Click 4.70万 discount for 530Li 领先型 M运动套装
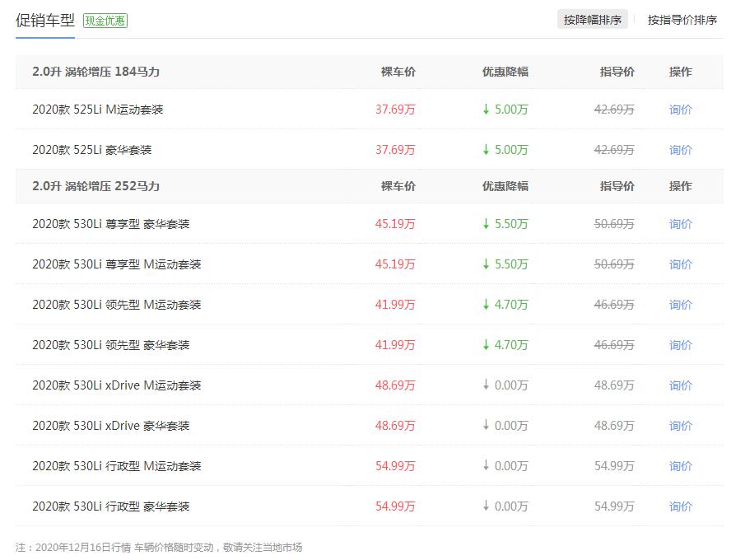731x560 pixels. (x=511, y=305)
